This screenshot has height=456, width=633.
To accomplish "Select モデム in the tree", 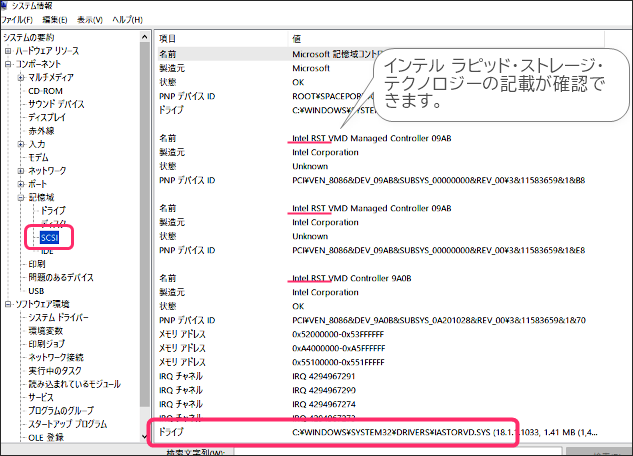I will point(38,157).
